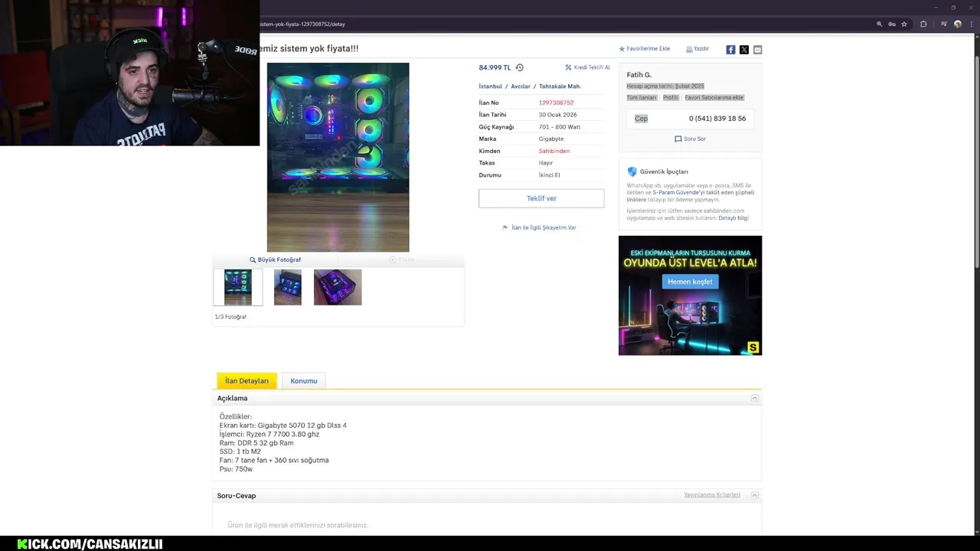
Task: Click Favori Satıcılarıma ekle
Action: pos(714,98)
